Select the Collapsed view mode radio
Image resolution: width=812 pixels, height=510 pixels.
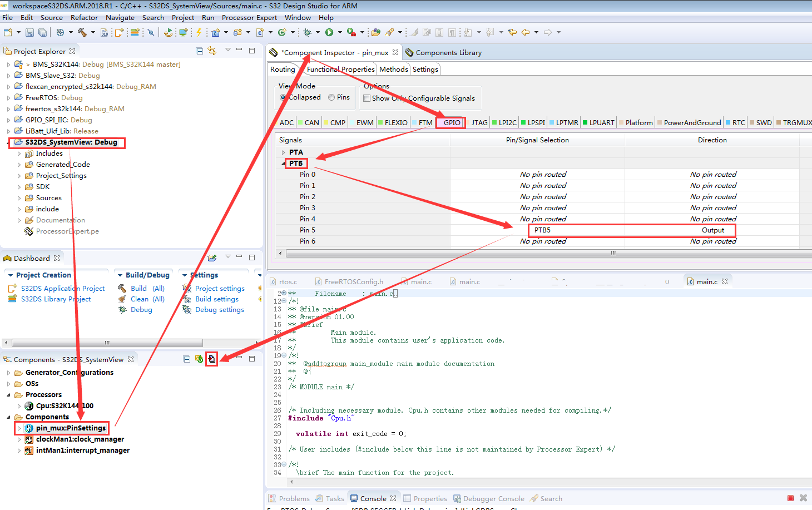[x=283, y=97]
